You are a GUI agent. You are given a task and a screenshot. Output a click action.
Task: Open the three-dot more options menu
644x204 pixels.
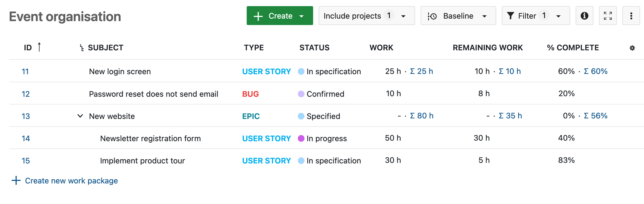[631, 16]
